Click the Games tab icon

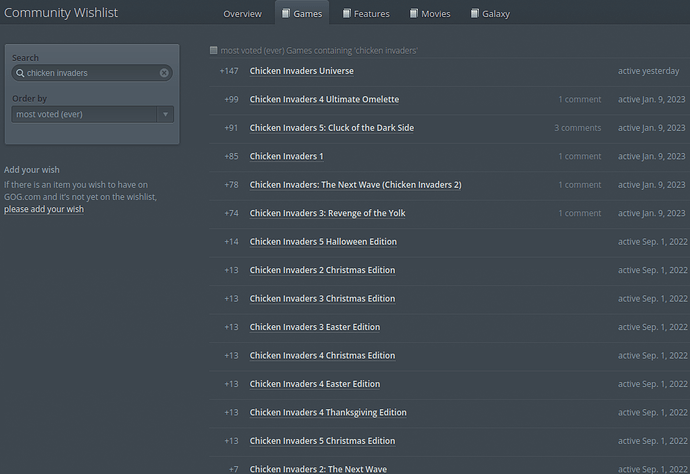pos(286,14)
